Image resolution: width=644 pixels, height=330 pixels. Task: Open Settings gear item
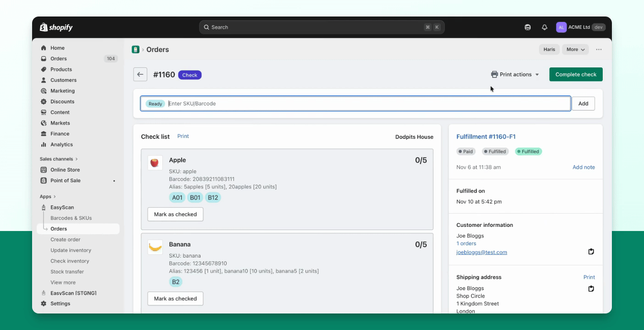60,303
